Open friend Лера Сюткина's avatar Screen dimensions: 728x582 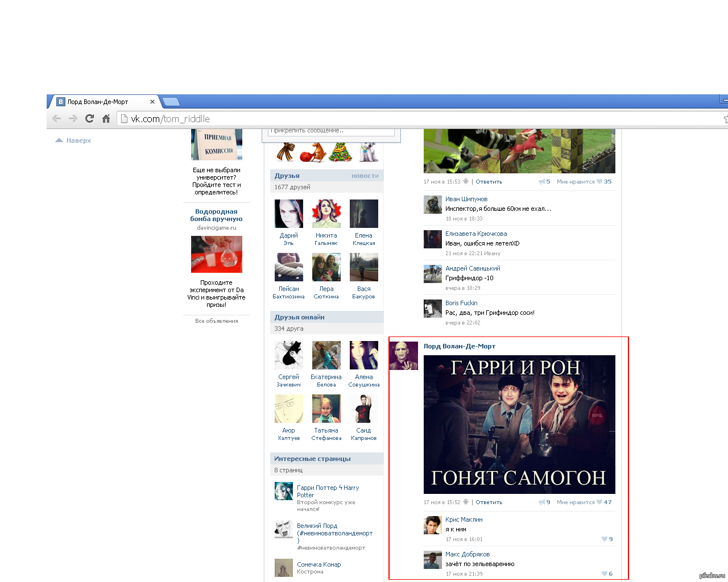(326, 267)
